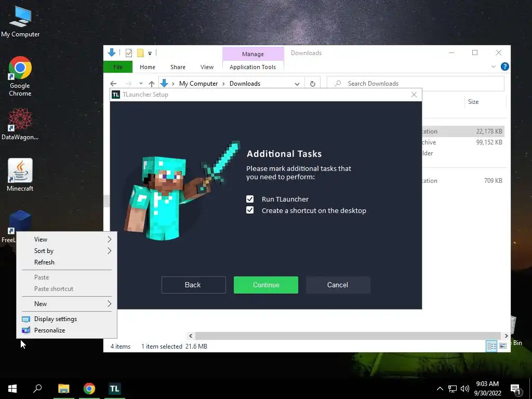Click chevron after My Computer breadcrumb
Screen dimensions: 532x399
click(x=223, y=84)
